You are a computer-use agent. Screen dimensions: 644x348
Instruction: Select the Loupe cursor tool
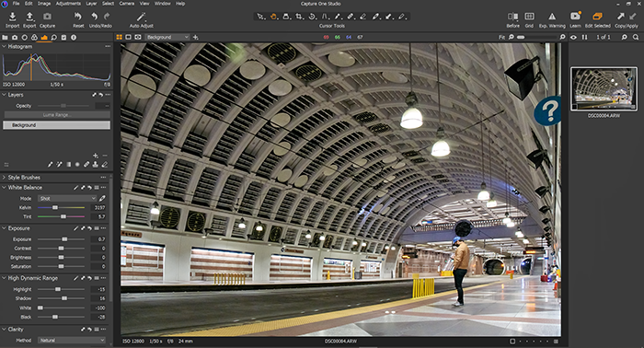click(x=287, y=17)
